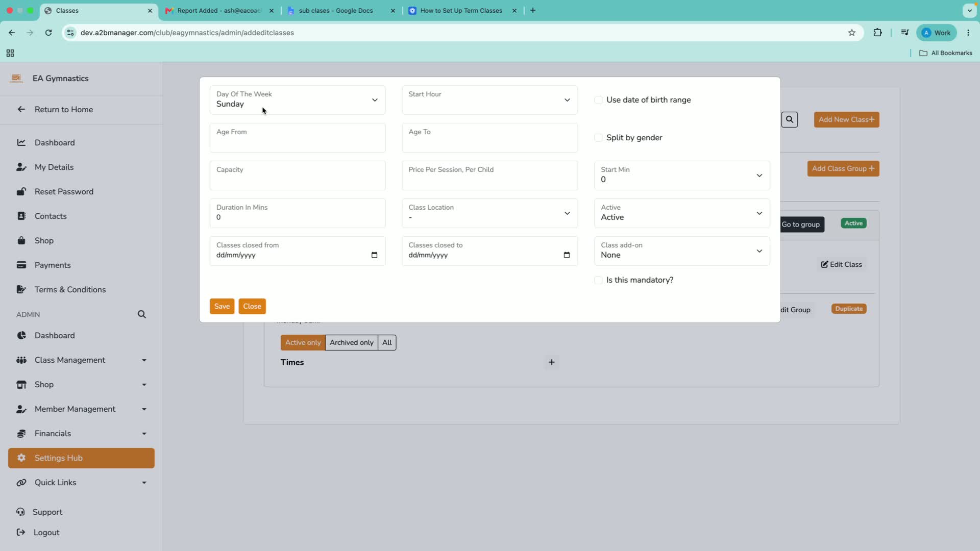This screenshot has height=551, width=980.
Task: Expand Class Management sidebar menu
Action: [82, 360]
